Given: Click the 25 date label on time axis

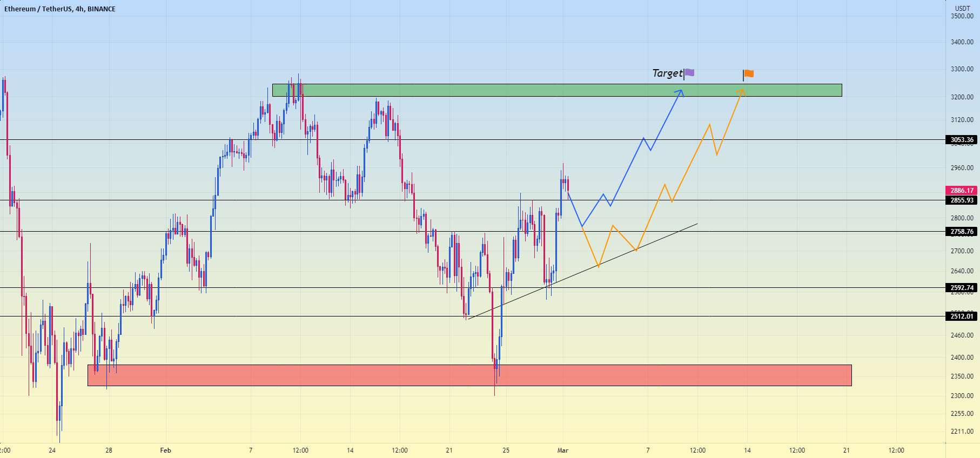Looking at the screenshot, I should tap(506, 450).
